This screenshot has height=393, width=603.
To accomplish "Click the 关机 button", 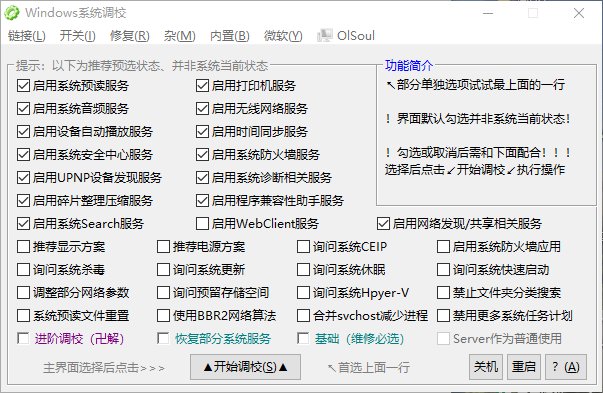I will tap(486, 367).
